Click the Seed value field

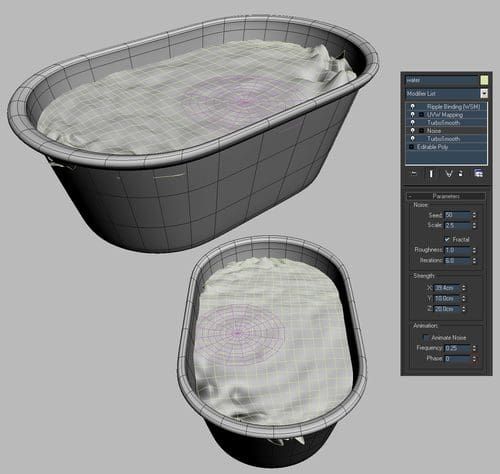[x=457, y=215]
